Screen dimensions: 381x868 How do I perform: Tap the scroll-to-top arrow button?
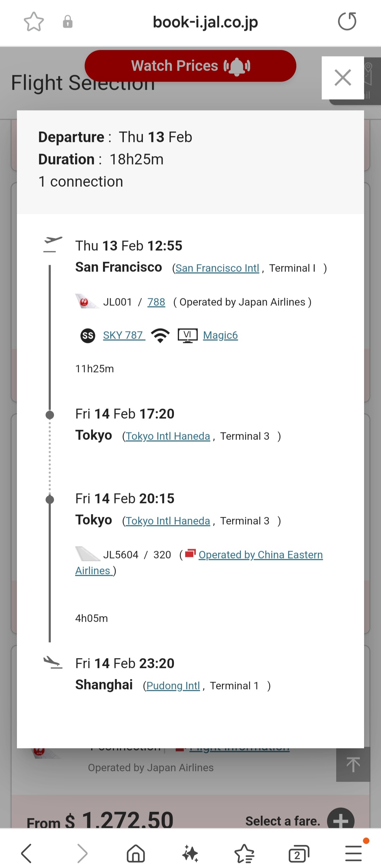[353, 765]
